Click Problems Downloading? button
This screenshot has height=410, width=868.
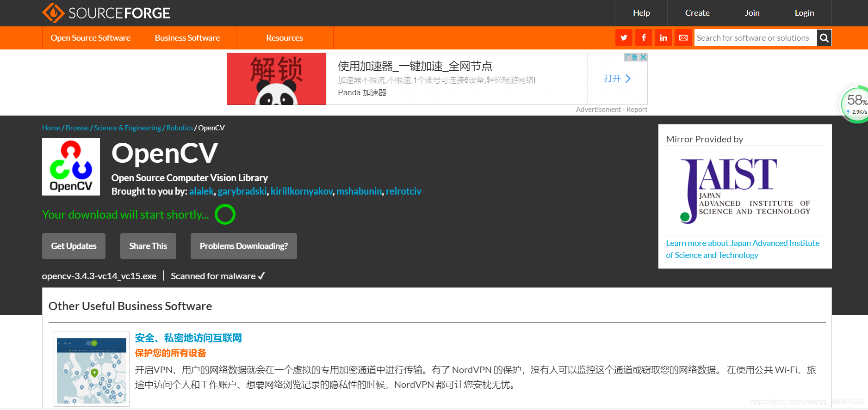click(244, 246)
